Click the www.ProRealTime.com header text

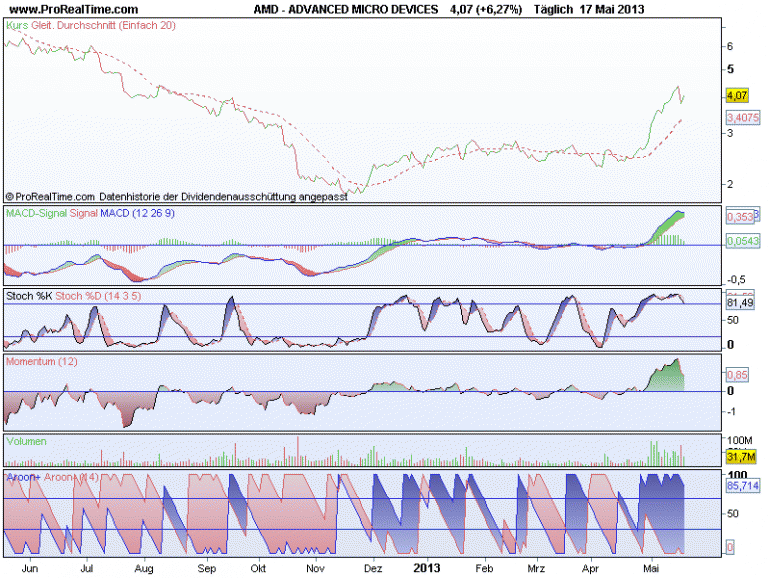coord(74,9)
